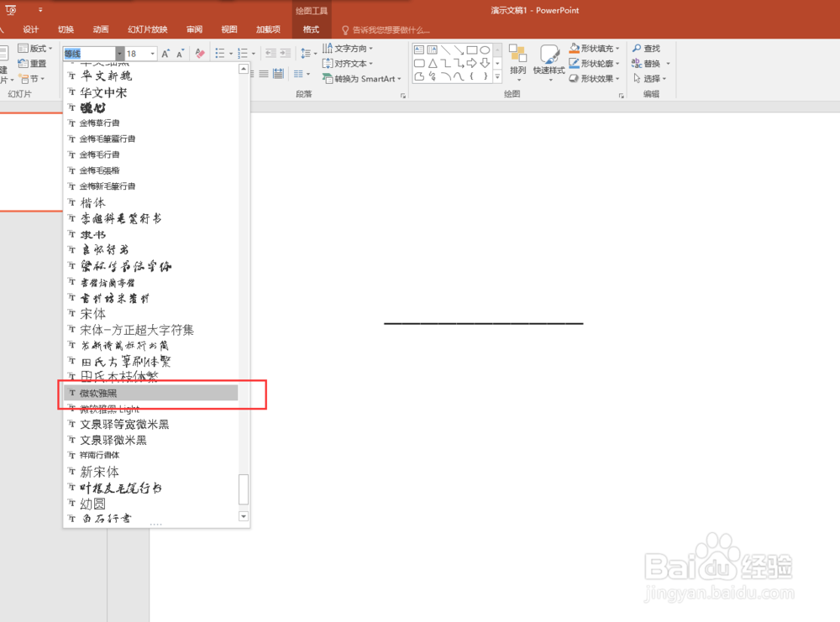This screenshot has height=622, width=840.
Task: Click the Tell me what you want search box
Action: click(x=386, y=30)
